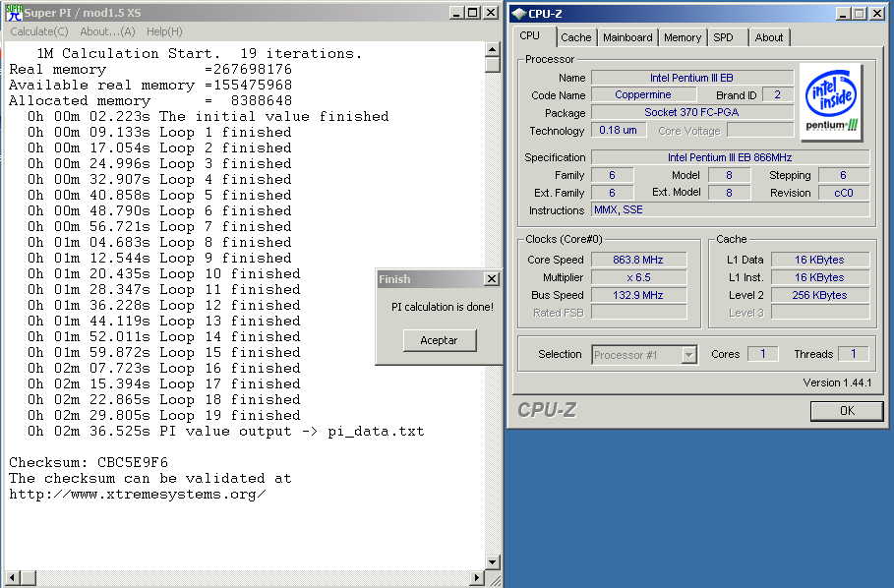
Task: Close the CPU-Z window
Action: click(x=877, y=13)
